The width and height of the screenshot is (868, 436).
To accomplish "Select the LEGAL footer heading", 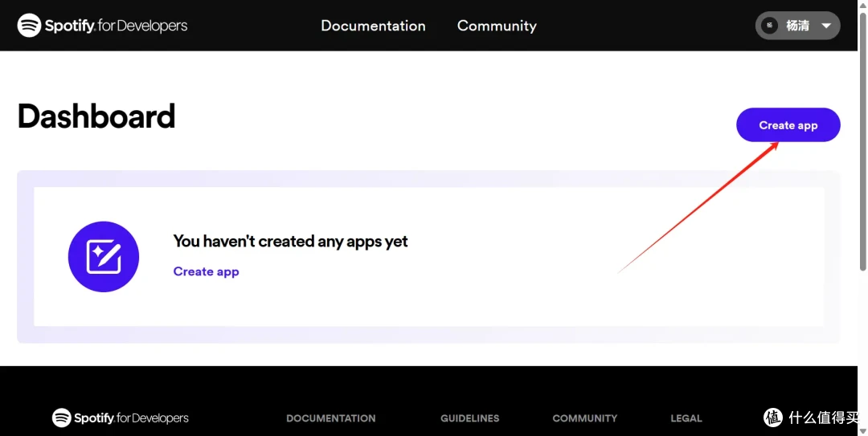I will point(686,418).
